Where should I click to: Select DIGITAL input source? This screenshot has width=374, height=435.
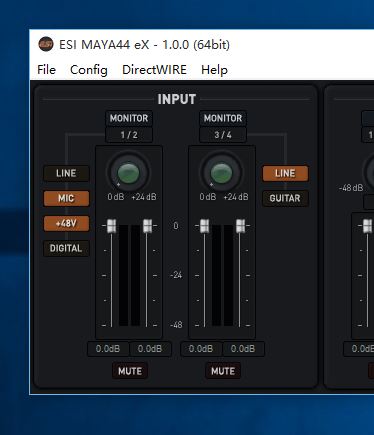click(66, 248)
